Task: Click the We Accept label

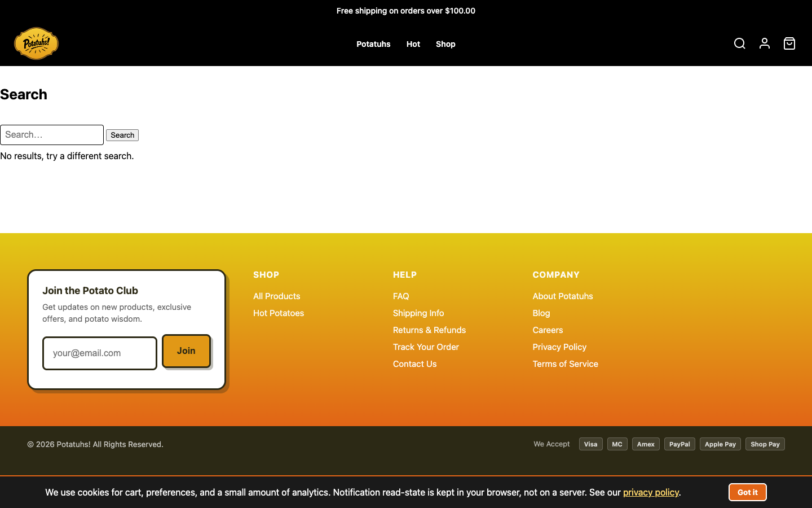Action: [551, 444]
